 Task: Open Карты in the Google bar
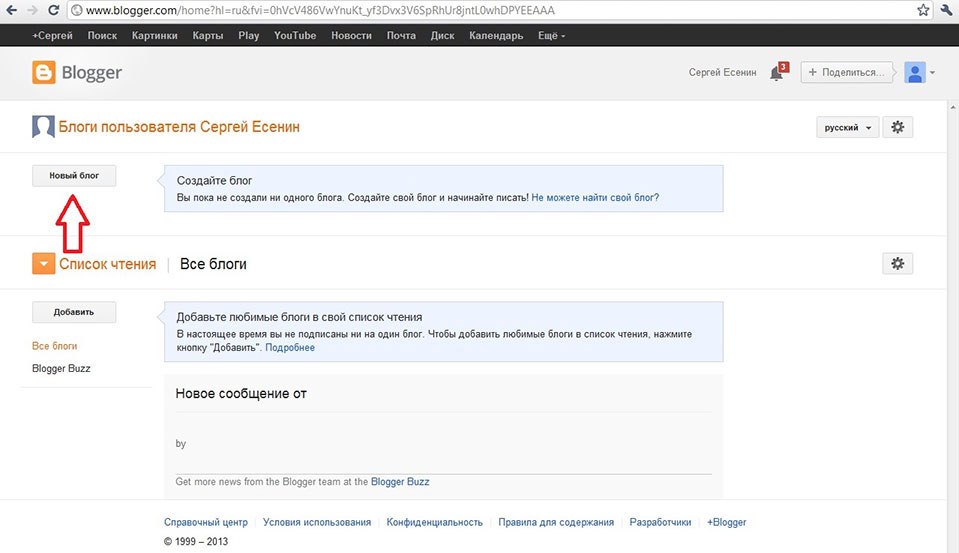208,35
